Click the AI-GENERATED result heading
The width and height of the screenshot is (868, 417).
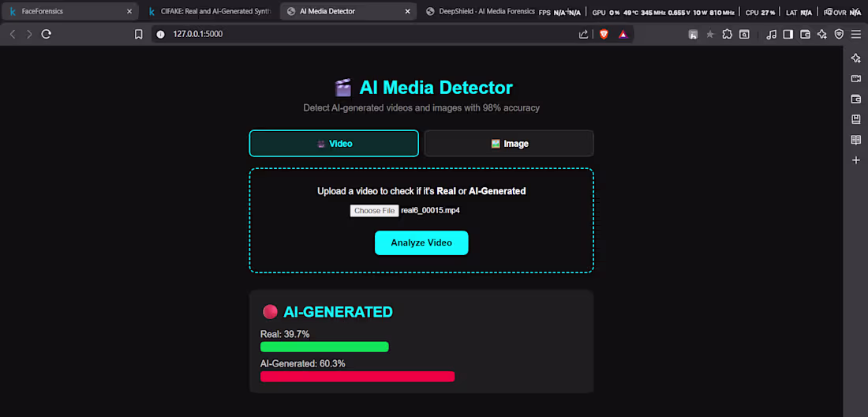pos(338,312)
